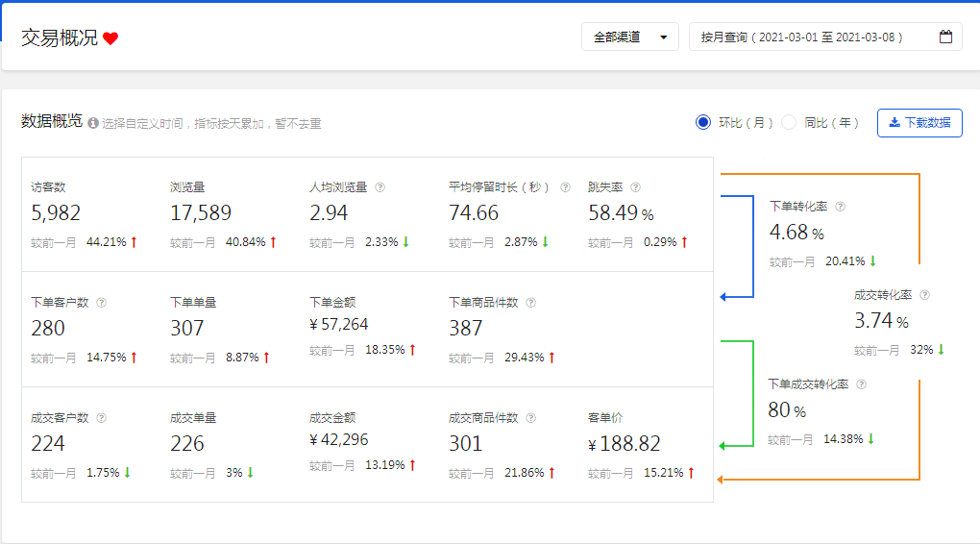The width and height of the screenshot is (980, 544).
Task: Click the 交易概况 page title
Action: tap(60, 38)
